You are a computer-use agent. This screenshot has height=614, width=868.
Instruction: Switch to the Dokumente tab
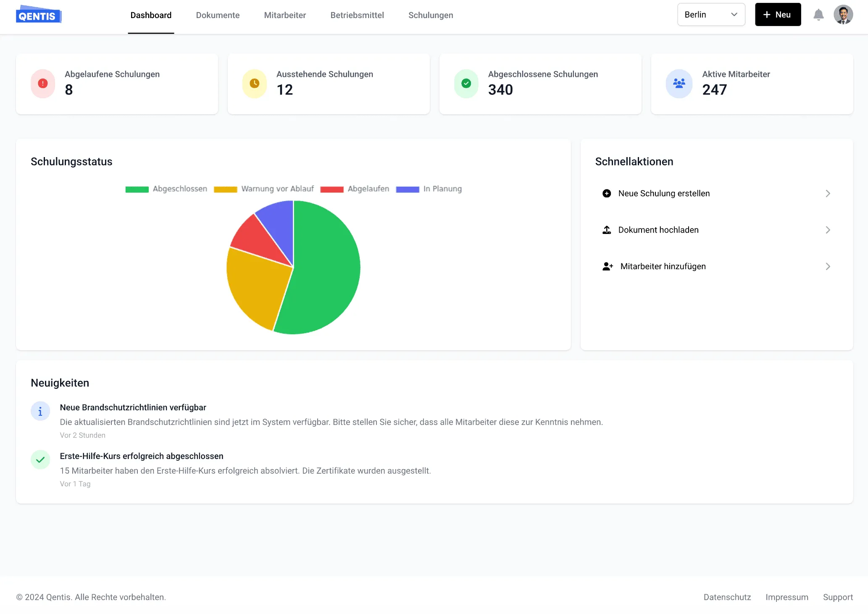pyautogui.click(x=218, y=15)
